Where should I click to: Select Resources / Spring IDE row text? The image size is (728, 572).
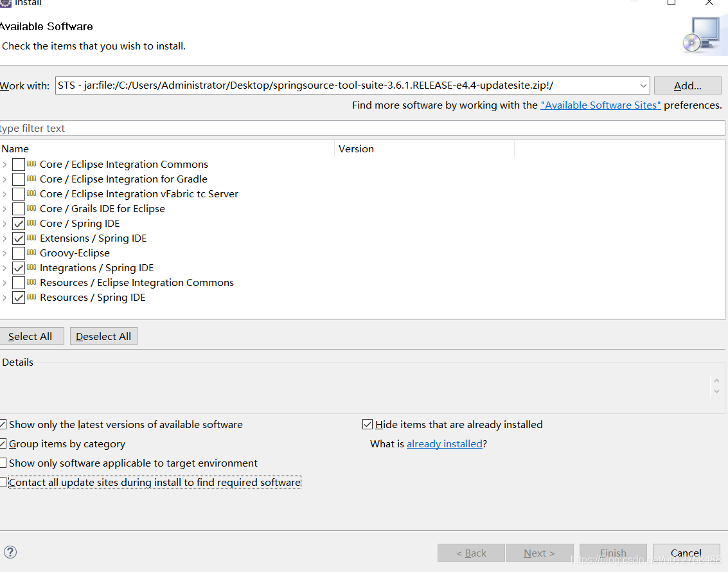[93, 298]
